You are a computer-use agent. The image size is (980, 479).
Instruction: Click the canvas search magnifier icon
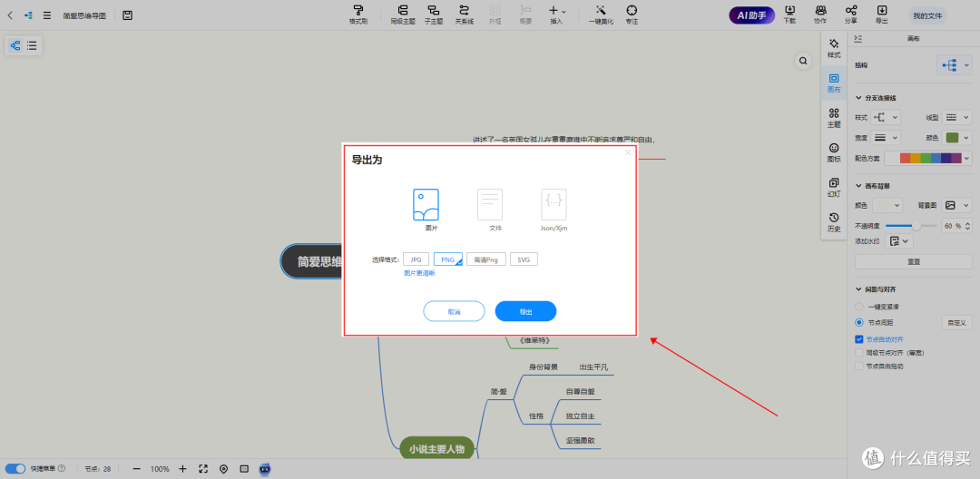point(803,61)
